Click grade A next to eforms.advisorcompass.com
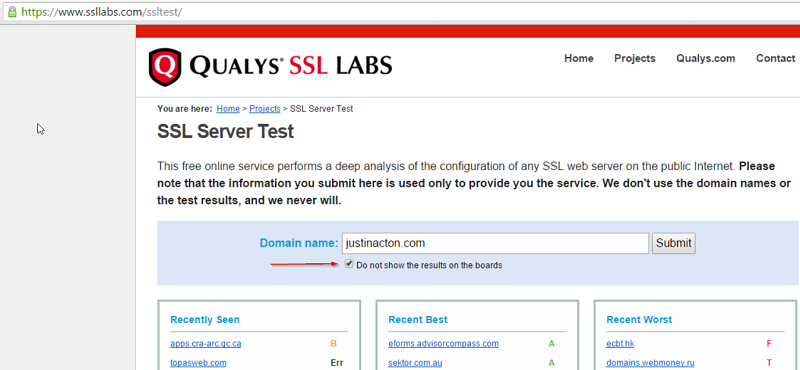The width and height of the screenshot is (800, 370). tap(552, 344)
